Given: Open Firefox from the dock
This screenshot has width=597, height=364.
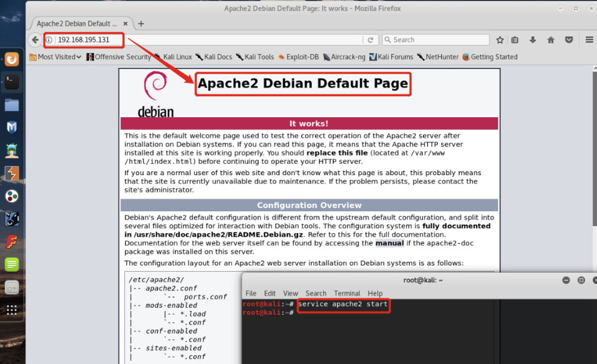Looking at the screenshot, I should [x=11, y=59].
